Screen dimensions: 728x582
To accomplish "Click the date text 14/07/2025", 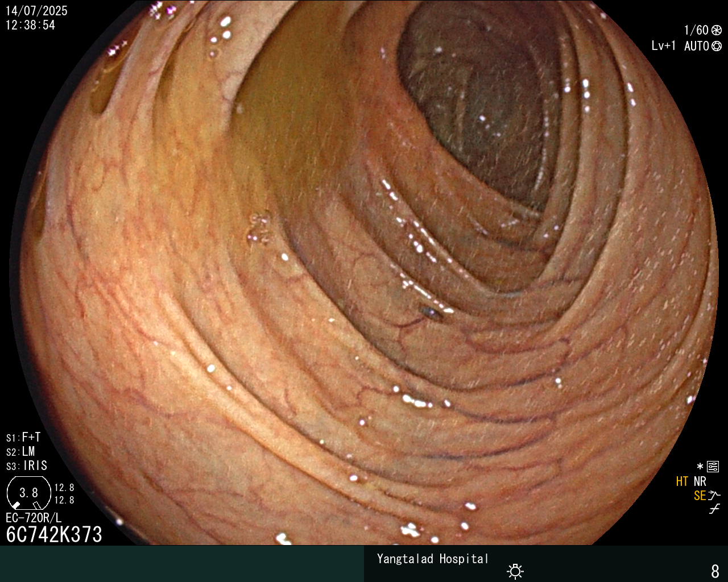I will click(36, 11).
